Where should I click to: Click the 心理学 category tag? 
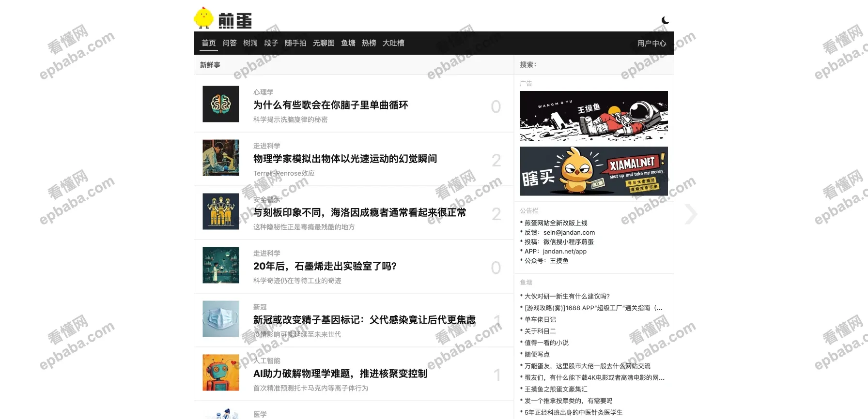point(263,92)
